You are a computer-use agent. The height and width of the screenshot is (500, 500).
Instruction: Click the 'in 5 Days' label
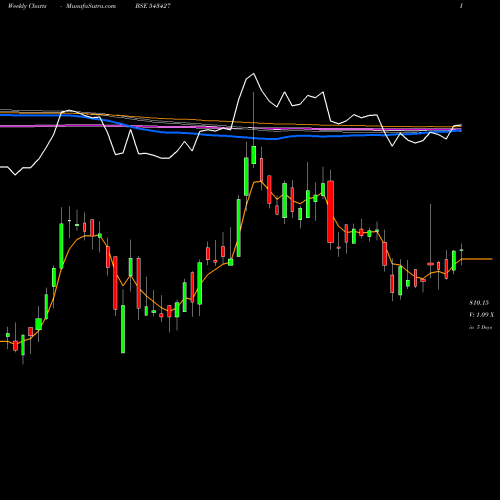pyautogui.click(x=480, y=327)
